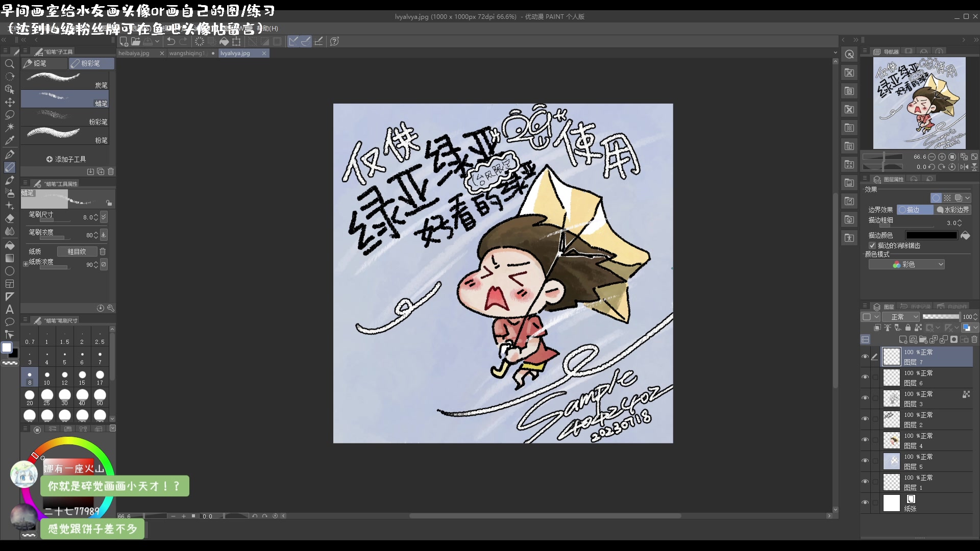This screenshot has height=551, width=980.
Task: Click the 添加子工具 add sub tool button
Action: (66, 159)
